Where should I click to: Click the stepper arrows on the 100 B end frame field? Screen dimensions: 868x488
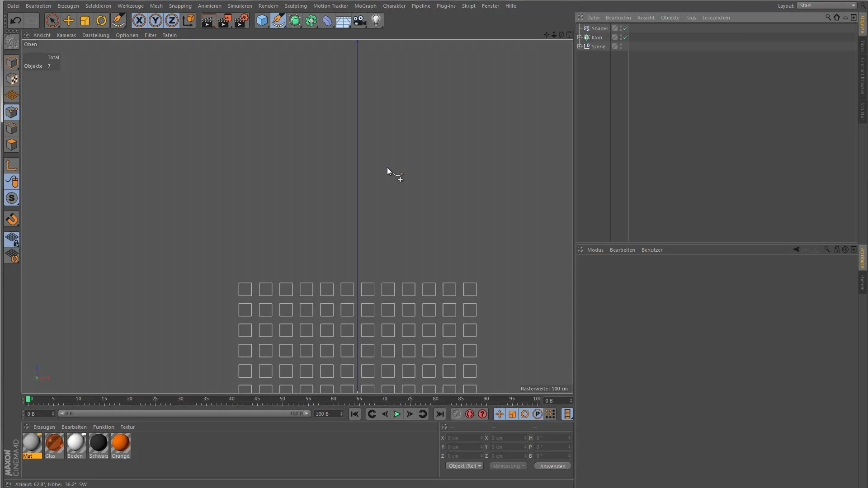point(341,414)
